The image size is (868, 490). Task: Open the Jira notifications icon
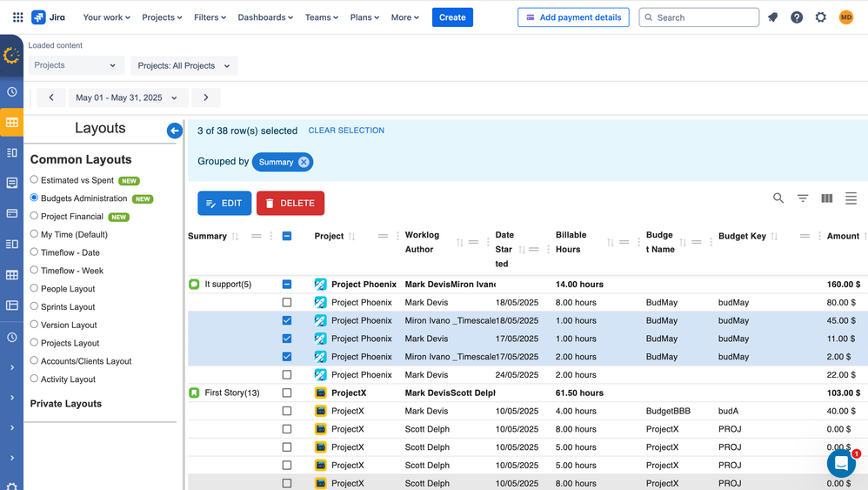772,17
